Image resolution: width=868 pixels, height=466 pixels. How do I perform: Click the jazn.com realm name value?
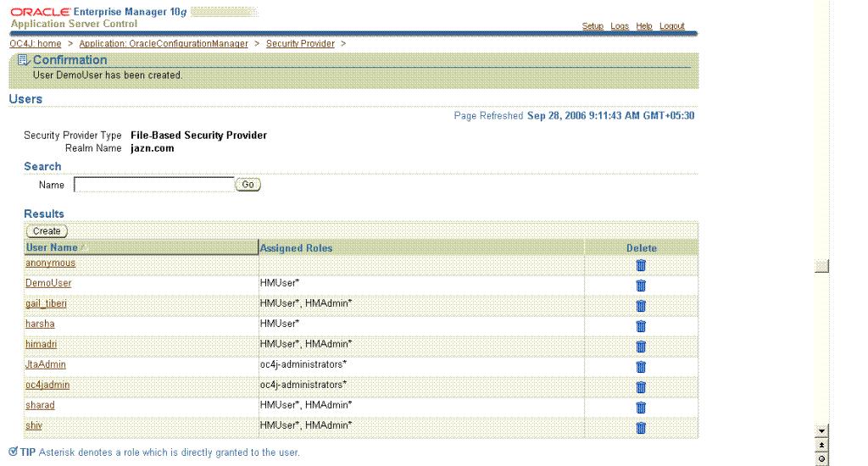(x=153, y=148)
